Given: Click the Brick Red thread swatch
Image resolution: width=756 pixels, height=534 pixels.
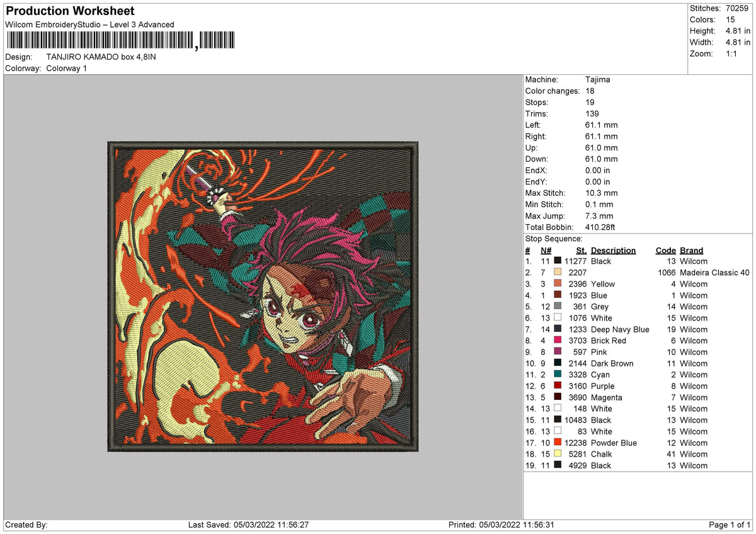Looking at the screenshot, I should 558,341.
